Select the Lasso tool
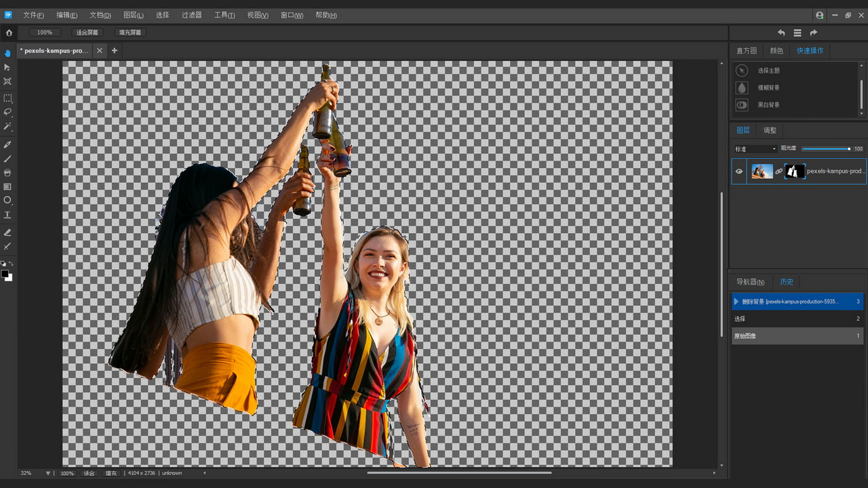 [7, 112]
